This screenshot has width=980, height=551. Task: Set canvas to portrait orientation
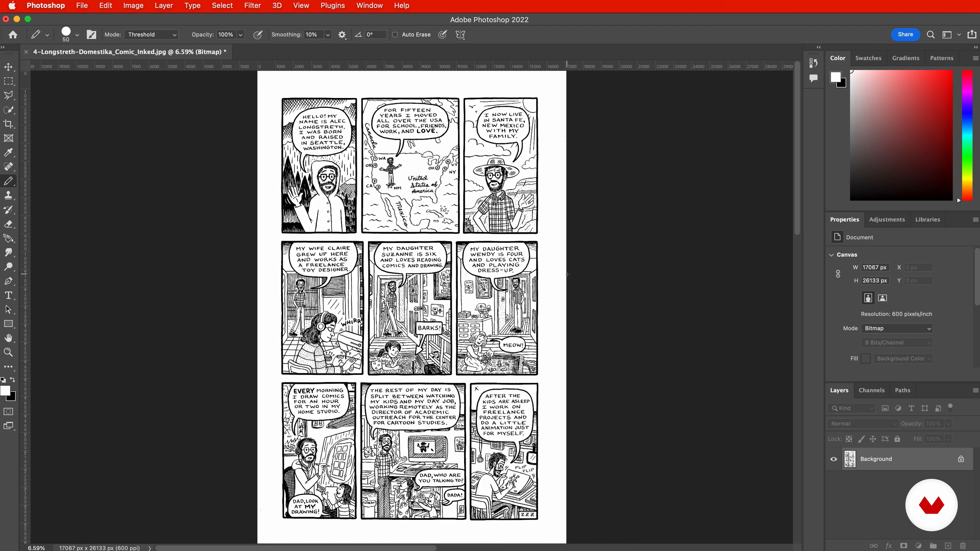pos(868,298)
